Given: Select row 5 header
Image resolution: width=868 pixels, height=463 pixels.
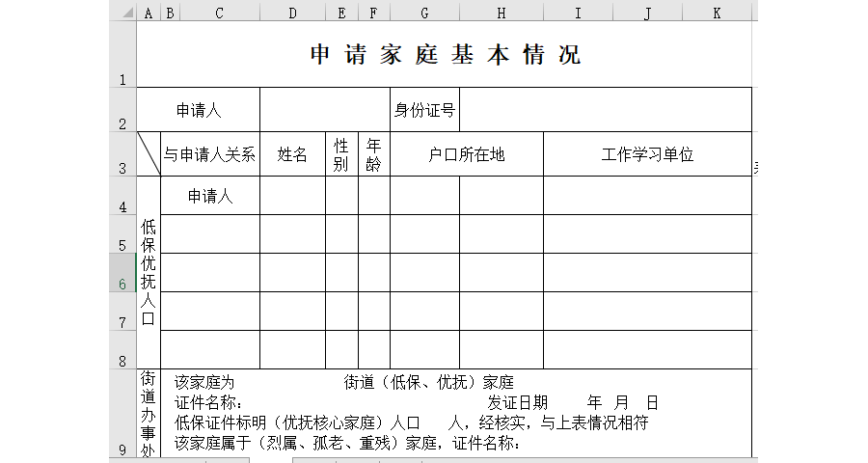Looking at the screenshot, I should coord(122,234).
